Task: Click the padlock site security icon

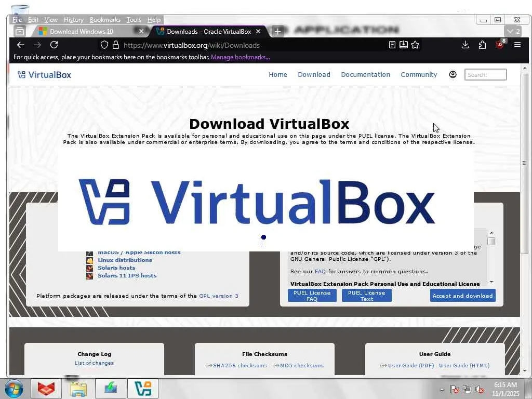Action: coord(116,45)
